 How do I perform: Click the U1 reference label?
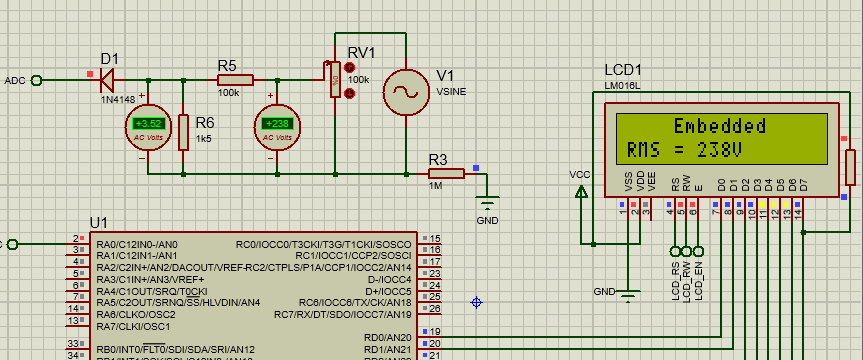point(99,223)
